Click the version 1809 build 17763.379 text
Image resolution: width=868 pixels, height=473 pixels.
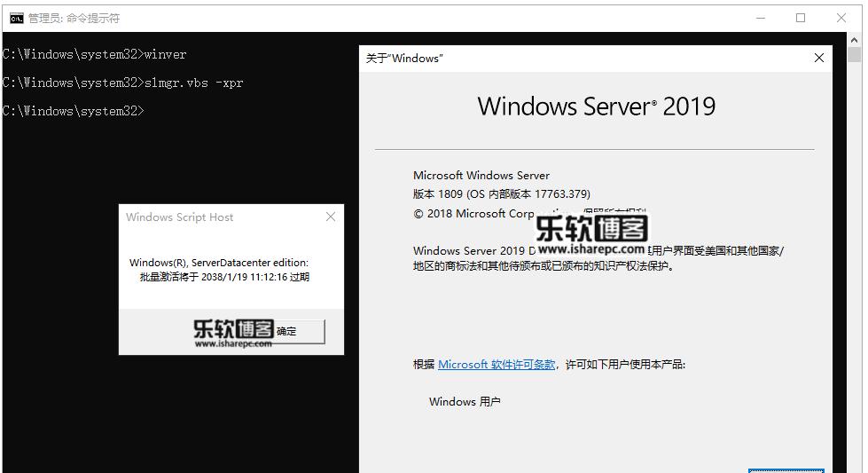pos(502,194)
